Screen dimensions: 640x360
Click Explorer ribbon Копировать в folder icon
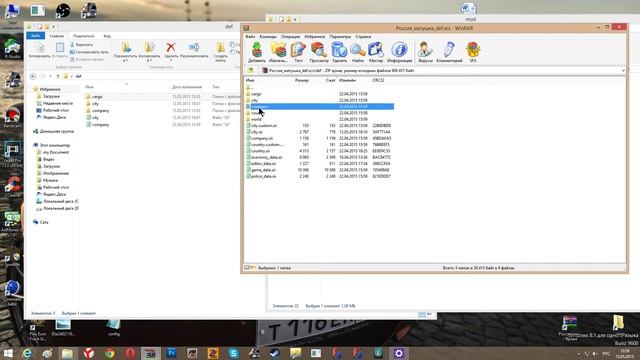(149, 51)
